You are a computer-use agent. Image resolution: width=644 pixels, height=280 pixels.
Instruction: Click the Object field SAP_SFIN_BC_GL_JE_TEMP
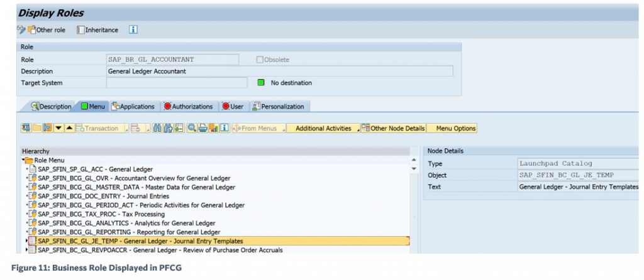(x=579, y=175)
